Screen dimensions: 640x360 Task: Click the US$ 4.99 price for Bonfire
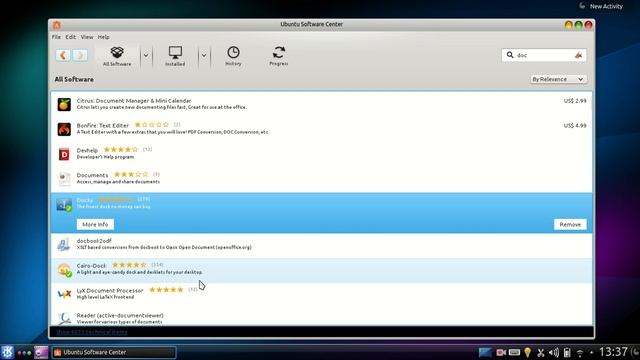575,125
